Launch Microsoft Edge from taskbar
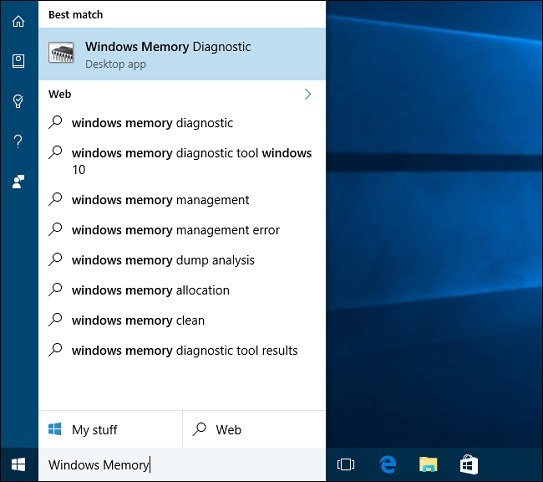 (388, 464)
